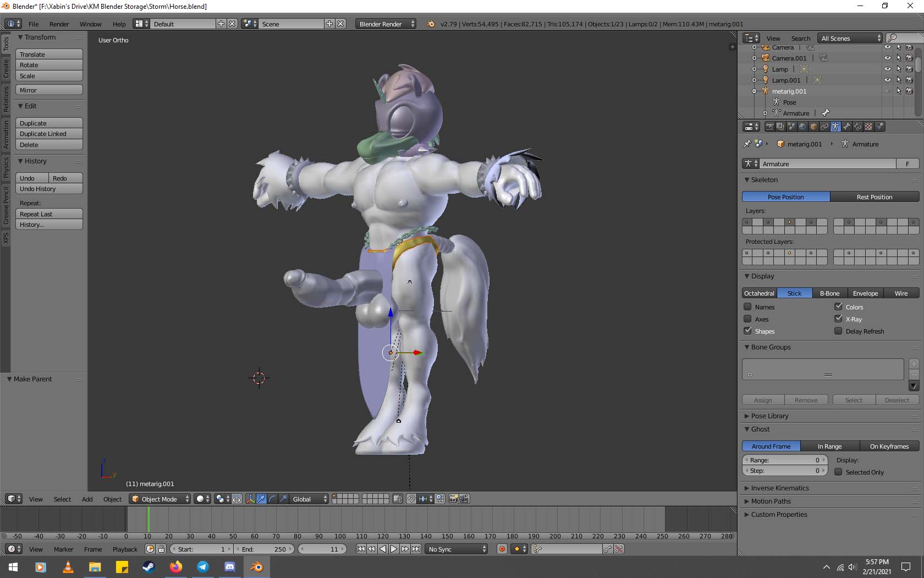Open the World properties tab icon
The image size is (924, 578).
click(x=802, y=127)
